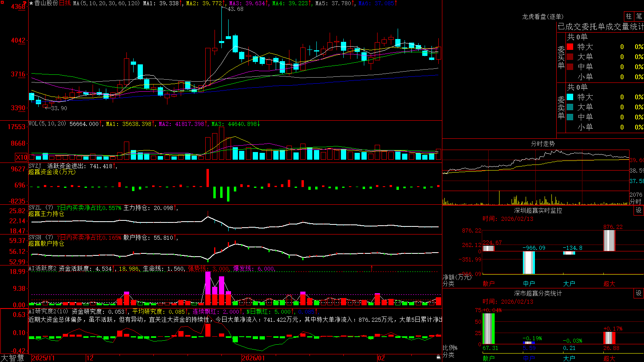Click the 超大 bar labeled 876.22
Screen dimensions: 644x362
[609, 241]
